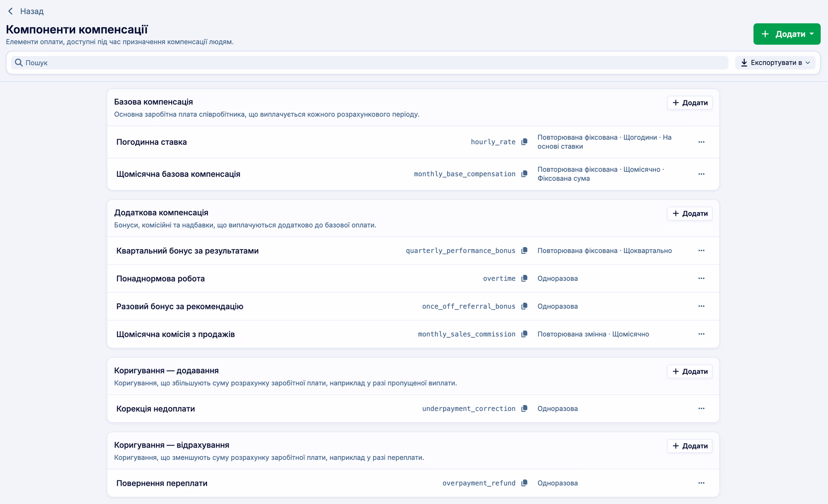Copy the monthly_sales_commission identifier

click(x=524, y=334)
